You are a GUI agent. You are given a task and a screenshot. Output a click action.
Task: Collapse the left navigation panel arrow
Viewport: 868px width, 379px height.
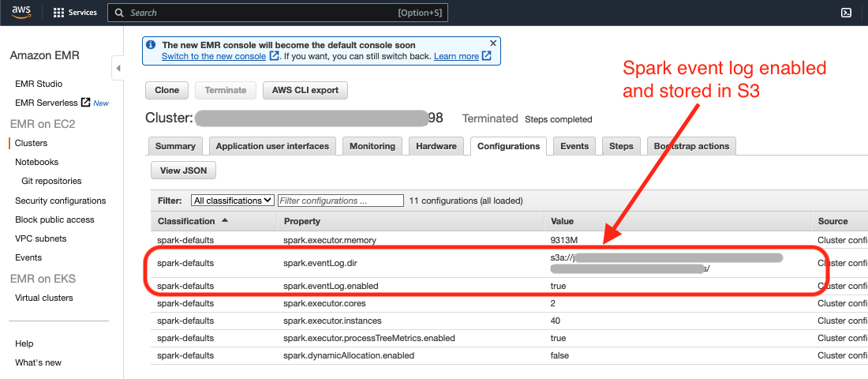tap(118, 69)
